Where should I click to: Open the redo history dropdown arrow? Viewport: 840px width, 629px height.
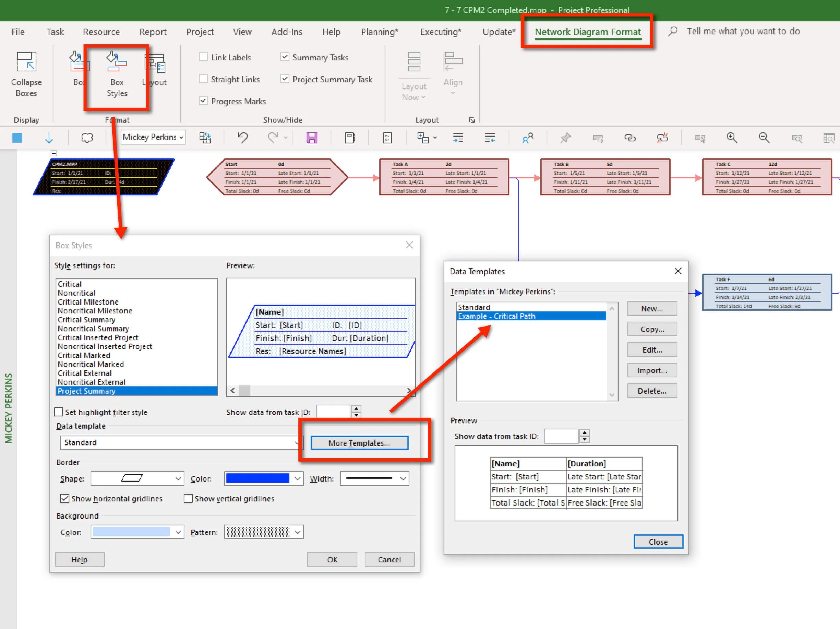coord(286,138)
